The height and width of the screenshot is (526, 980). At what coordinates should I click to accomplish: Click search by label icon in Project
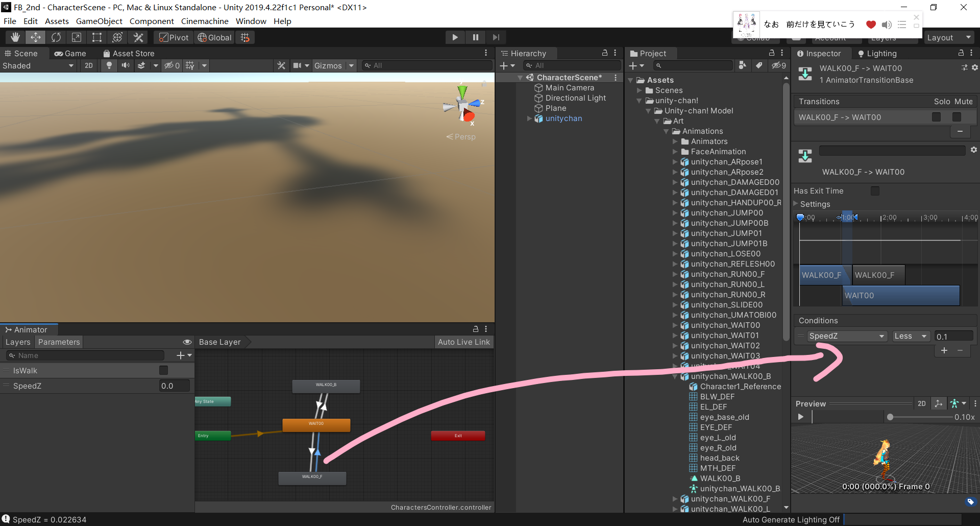(x=759, y=65)
